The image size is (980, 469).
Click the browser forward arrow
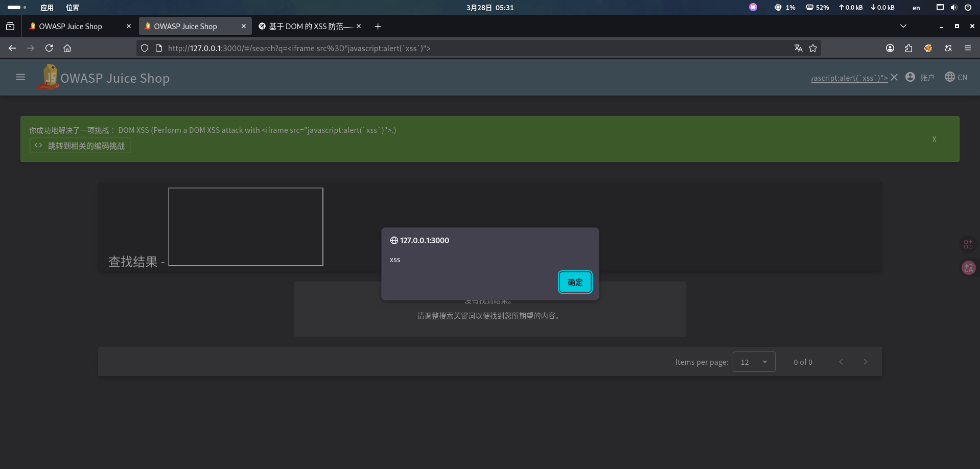click(x=31, y=48)
